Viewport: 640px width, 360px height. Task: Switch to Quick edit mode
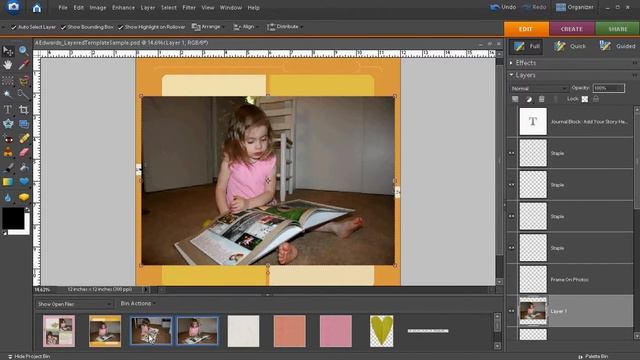[x=570, y=46]
